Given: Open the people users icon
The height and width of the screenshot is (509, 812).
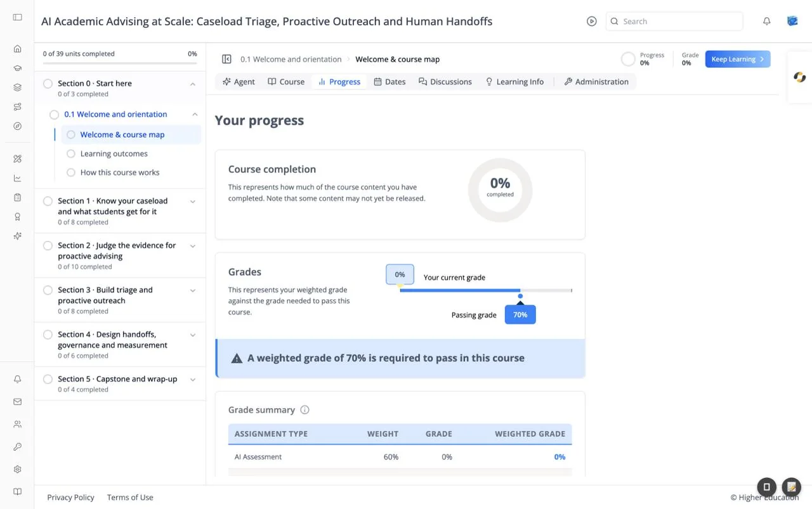Looking at the screenshot, I should tap(17, 424).
